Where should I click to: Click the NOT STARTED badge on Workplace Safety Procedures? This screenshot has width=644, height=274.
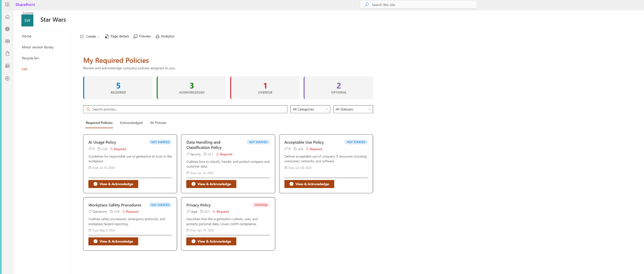click(160, 205)
